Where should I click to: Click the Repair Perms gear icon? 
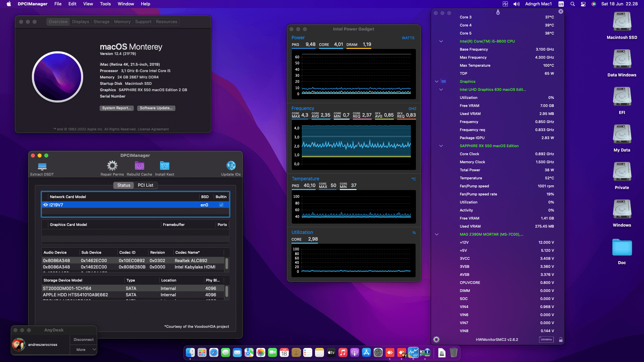point(112,166)
